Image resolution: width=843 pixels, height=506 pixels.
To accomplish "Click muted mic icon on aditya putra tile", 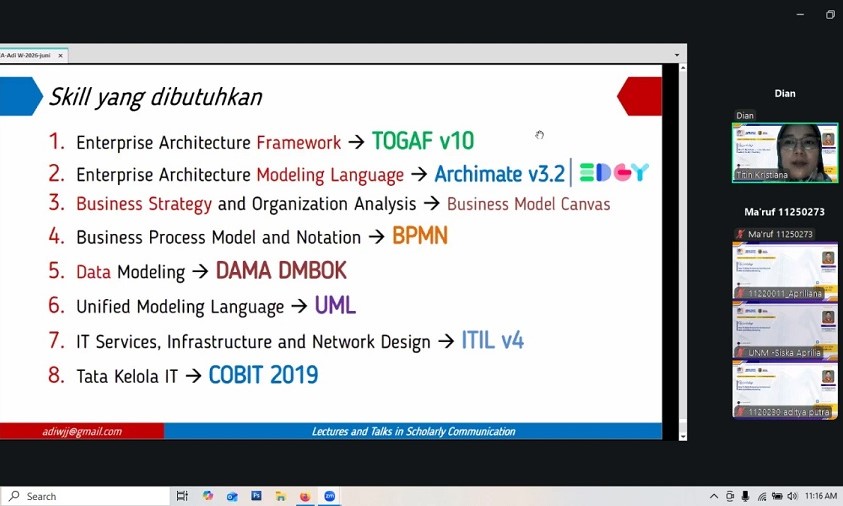I will point(740,412).
